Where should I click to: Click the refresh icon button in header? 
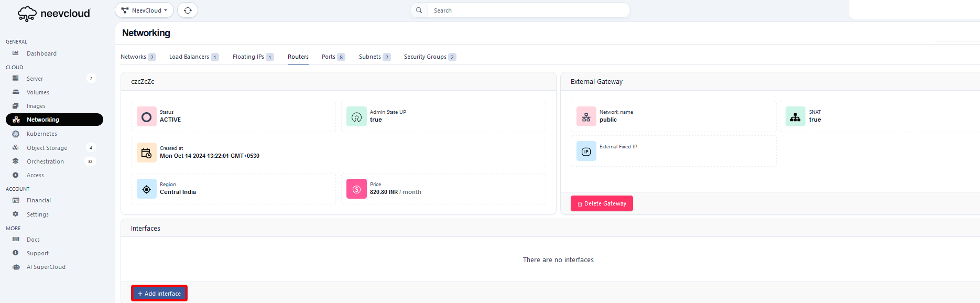(x=188, y=10)
